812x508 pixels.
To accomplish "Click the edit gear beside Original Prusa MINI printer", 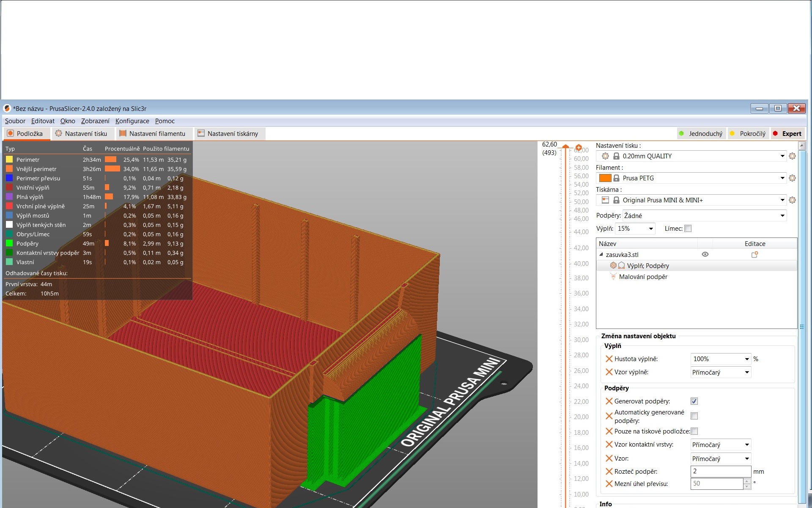I will pos(792,200).
